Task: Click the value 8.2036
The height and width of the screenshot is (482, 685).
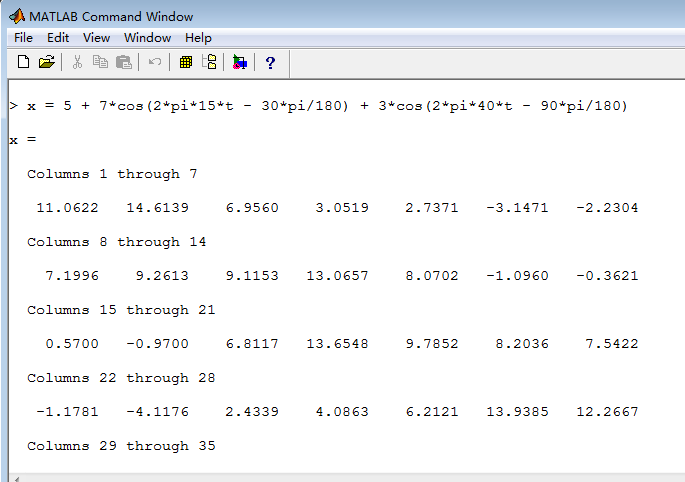Action: click(x=522, y=344)
